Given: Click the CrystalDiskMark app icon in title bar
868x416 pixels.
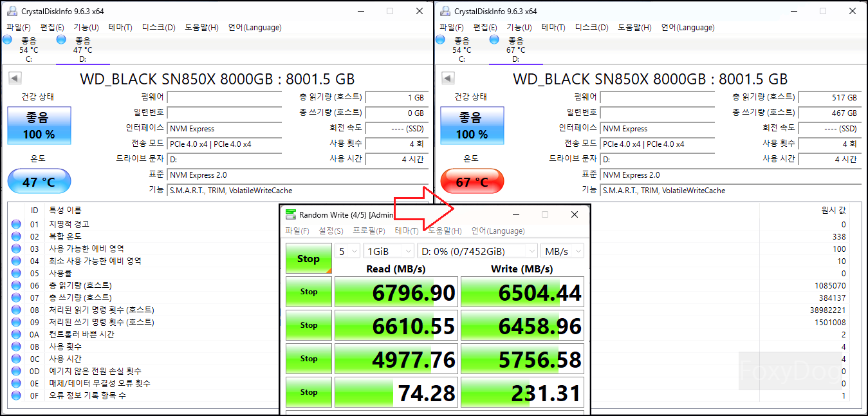Looking at the screenshot, I should tap(291, 214).
